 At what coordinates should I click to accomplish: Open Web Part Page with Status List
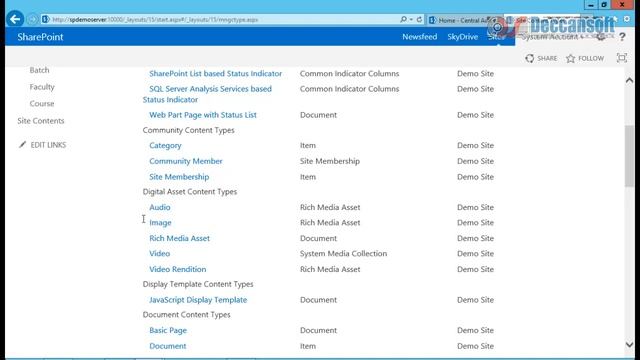tap(203, 115)
